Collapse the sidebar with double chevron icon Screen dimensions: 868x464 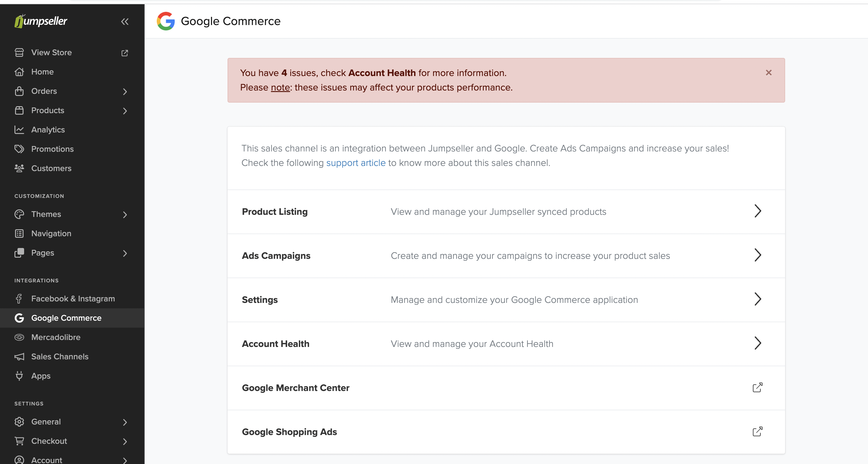pos(125,22)
